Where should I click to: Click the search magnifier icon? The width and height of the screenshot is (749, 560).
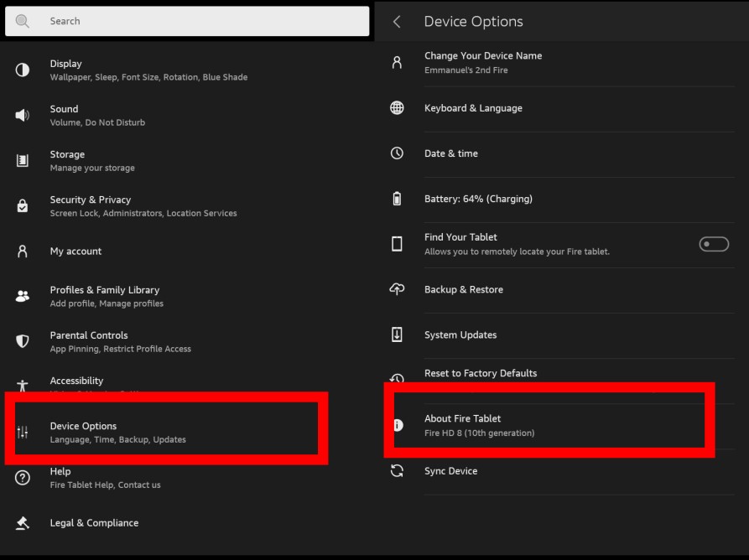pyautogui.click(x=22, y=21)
